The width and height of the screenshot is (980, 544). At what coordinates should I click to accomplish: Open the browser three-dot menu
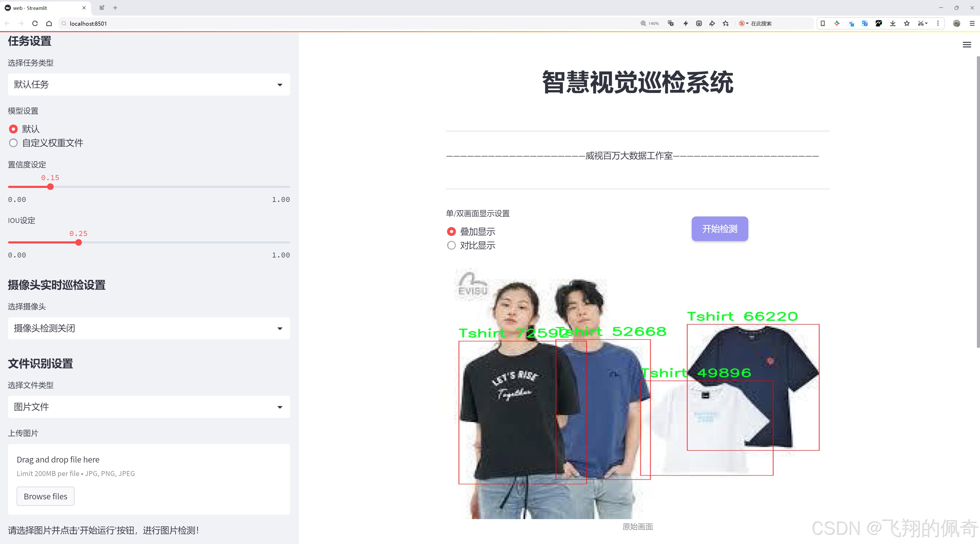pos(938,23)
